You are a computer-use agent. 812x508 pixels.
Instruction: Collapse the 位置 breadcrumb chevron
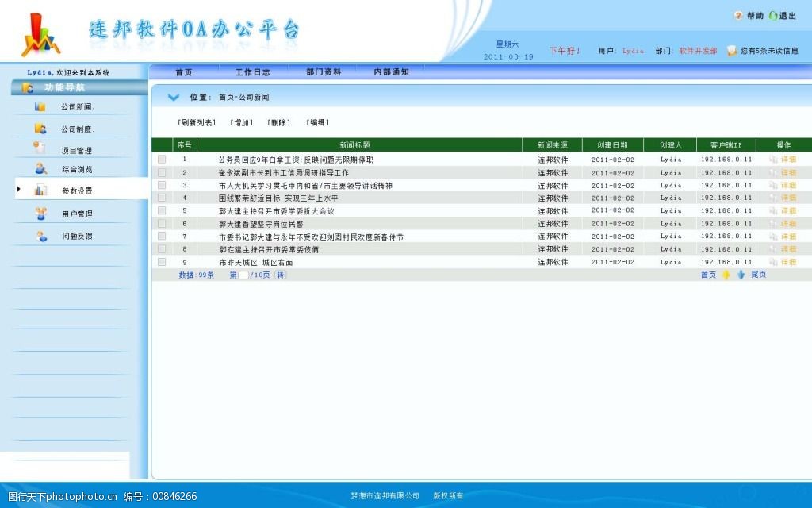point(173,97)
